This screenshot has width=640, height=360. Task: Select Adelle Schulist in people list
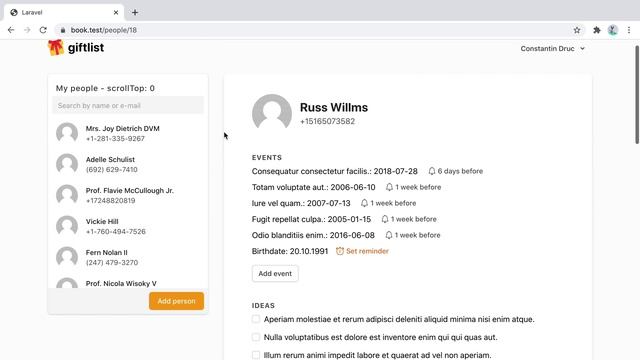coord(128,164)
